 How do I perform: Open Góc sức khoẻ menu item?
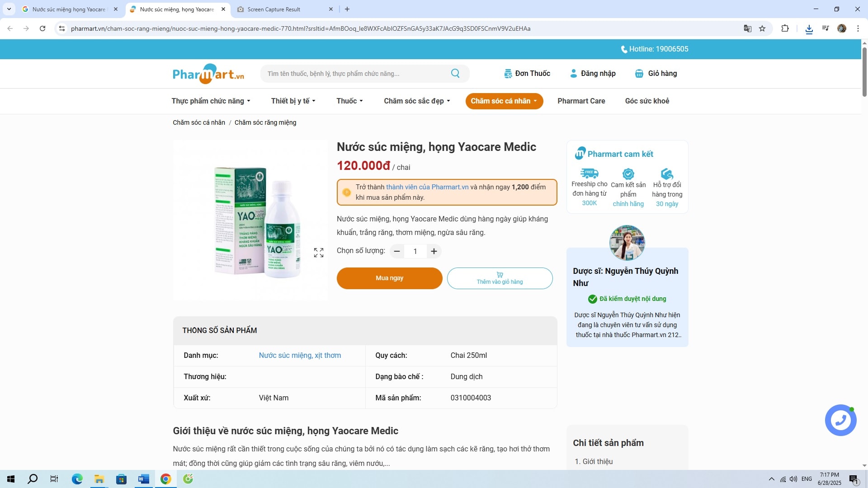[x=647, y=101]
